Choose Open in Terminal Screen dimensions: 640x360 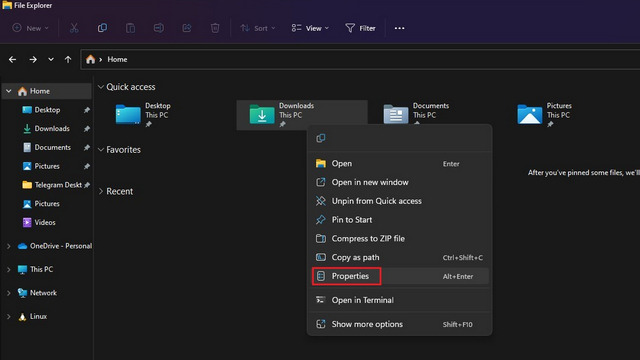pos(400,300)
